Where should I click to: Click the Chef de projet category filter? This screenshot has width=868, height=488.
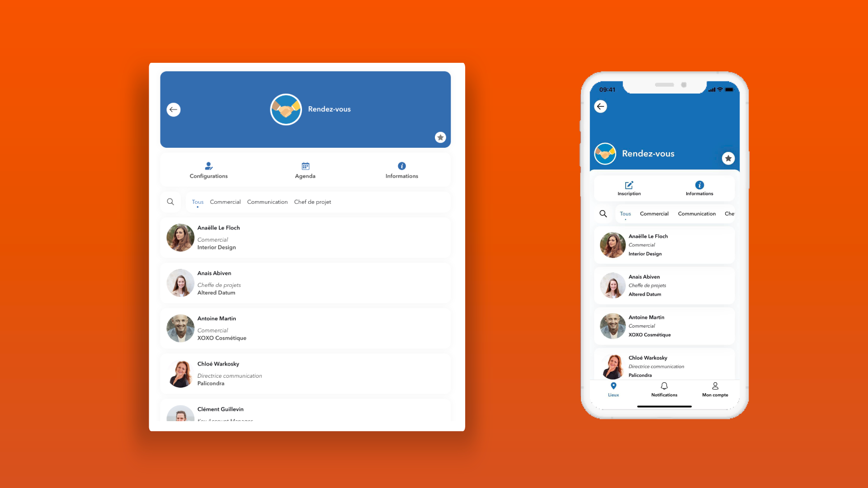click(x=312, y=202)
